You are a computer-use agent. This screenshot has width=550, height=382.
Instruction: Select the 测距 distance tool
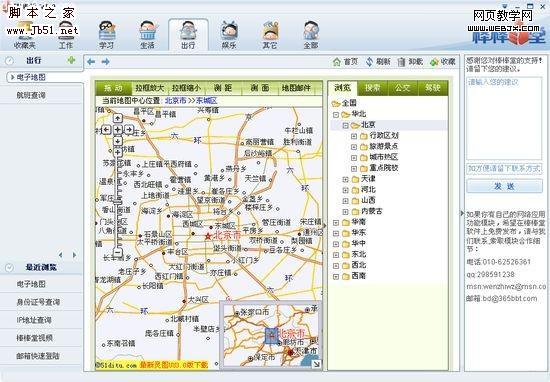point(223,88)
